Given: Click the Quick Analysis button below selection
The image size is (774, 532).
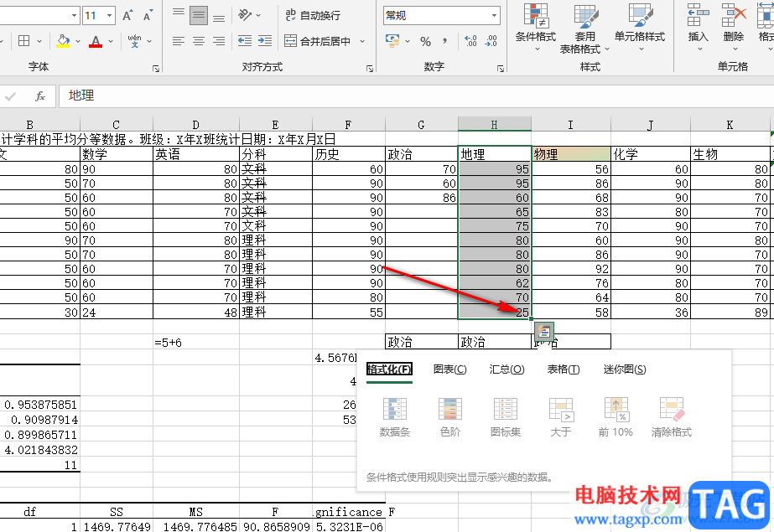Looking at the screenshot, I should tap(543, 332).
